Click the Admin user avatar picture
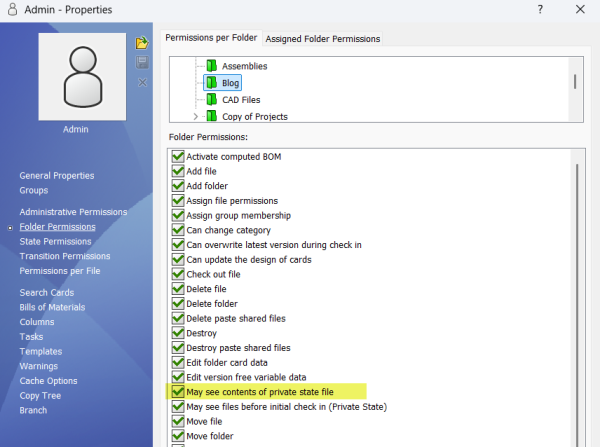The width and height of the screenshot is (600, 447). [x=82, y=77]
